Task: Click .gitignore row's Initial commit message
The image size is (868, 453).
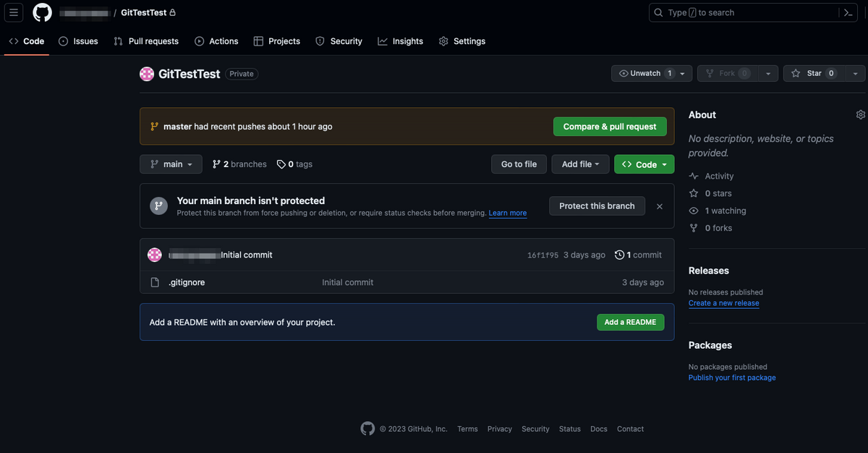Action: (348, 282)
